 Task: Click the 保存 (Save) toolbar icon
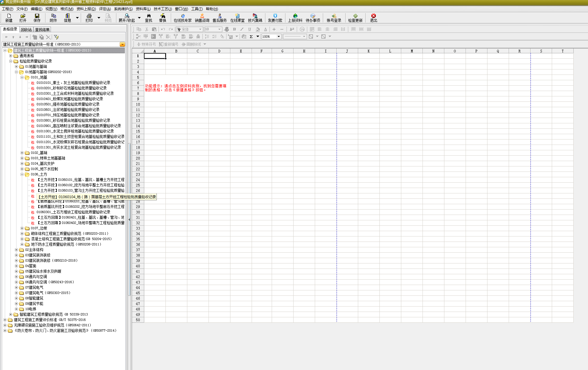point(37,18)
